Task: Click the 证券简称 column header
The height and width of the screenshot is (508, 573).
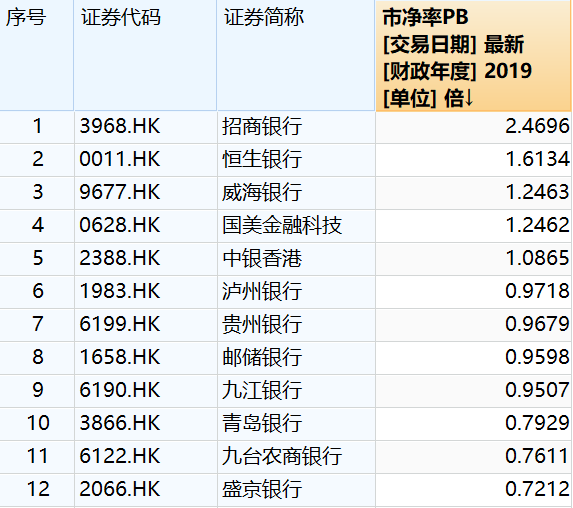Action: [x=263, y=17]
